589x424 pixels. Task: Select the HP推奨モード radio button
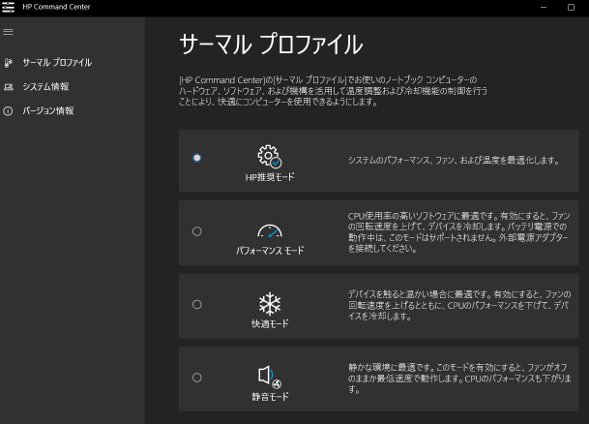tap(197, 158)
